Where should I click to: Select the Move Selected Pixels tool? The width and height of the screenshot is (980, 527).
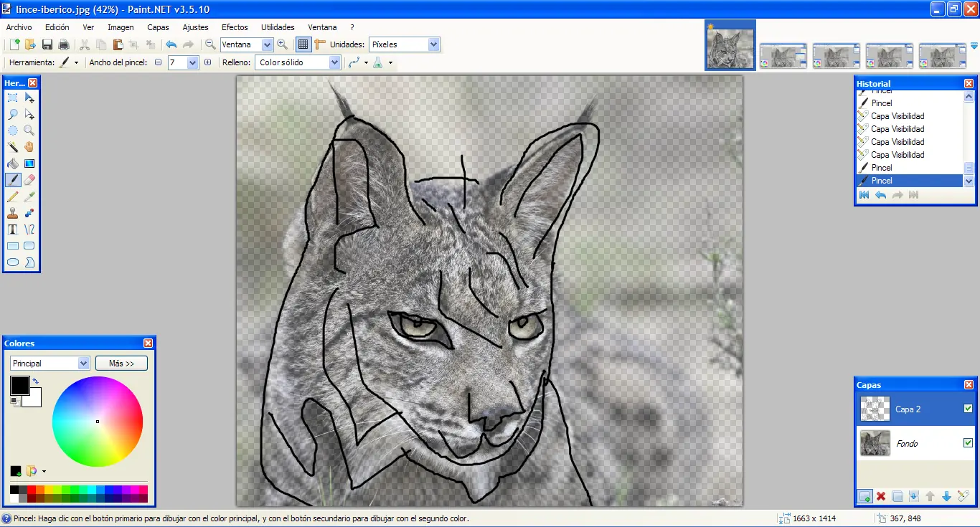coord(29,98)
